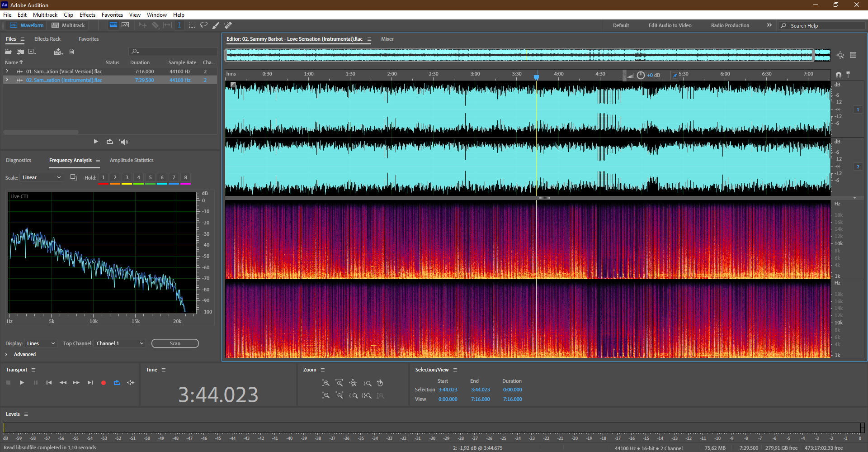The height and width of the screenshot is (452, 868).
Task: Open the Effects menu
Action: coord(87,15)
